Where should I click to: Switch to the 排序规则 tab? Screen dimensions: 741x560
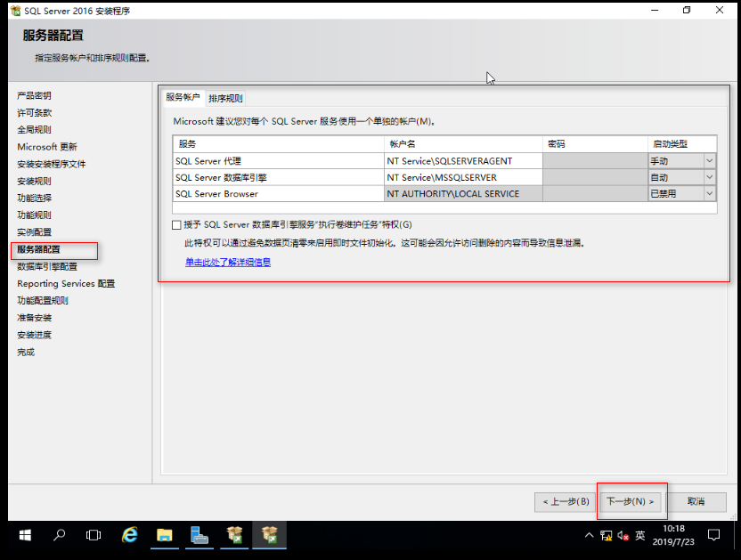click(x=225, y=98)
